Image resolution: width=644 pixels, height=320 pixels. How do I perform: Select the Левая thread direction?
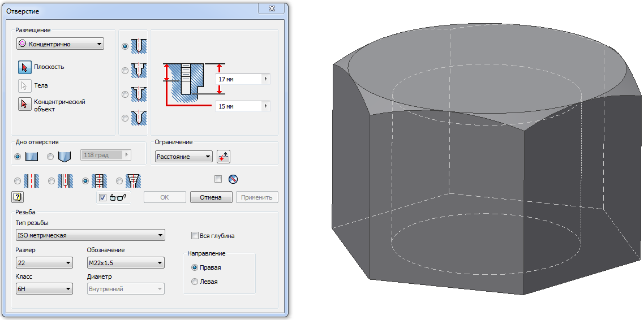click(x=195, y=282)
